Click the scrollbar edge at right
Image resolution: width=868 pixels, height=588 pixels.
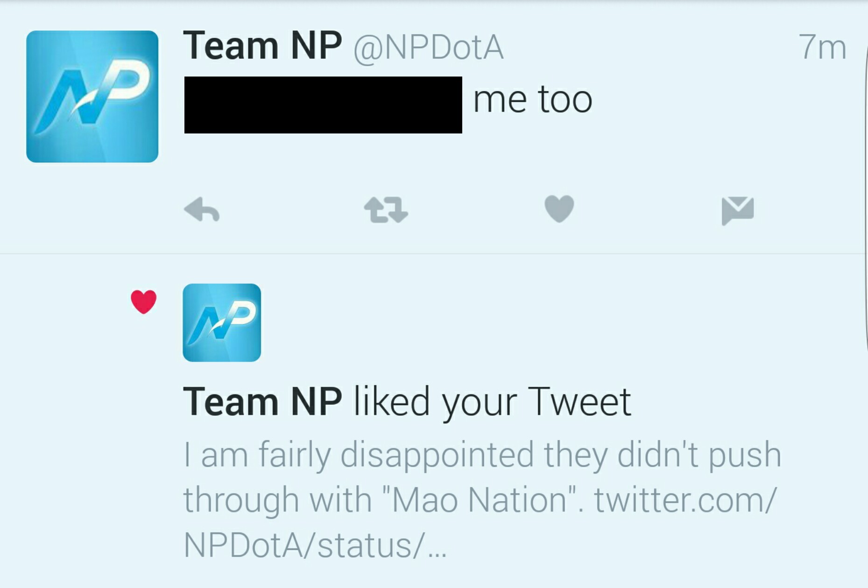pos(865,187)
